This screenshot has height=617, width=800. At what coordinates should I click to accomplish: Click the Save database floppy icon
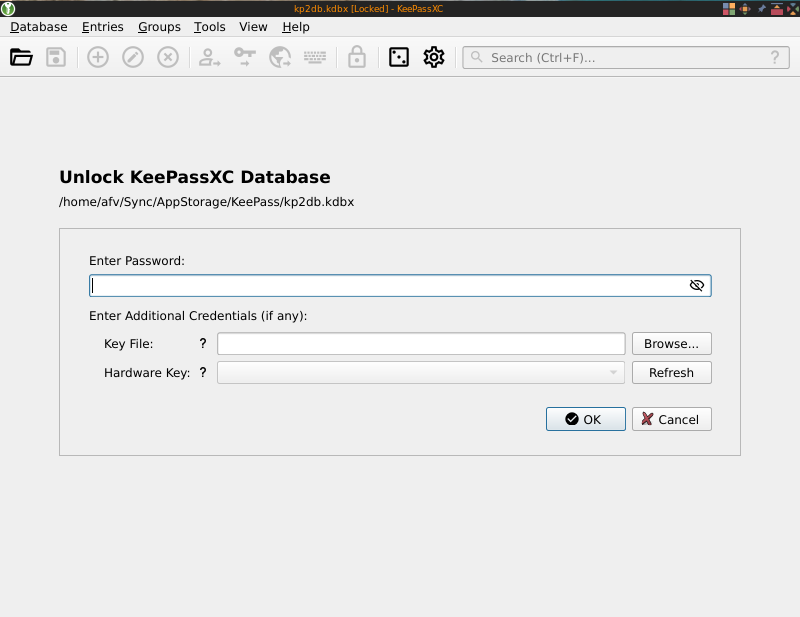[x=56, y=57]
